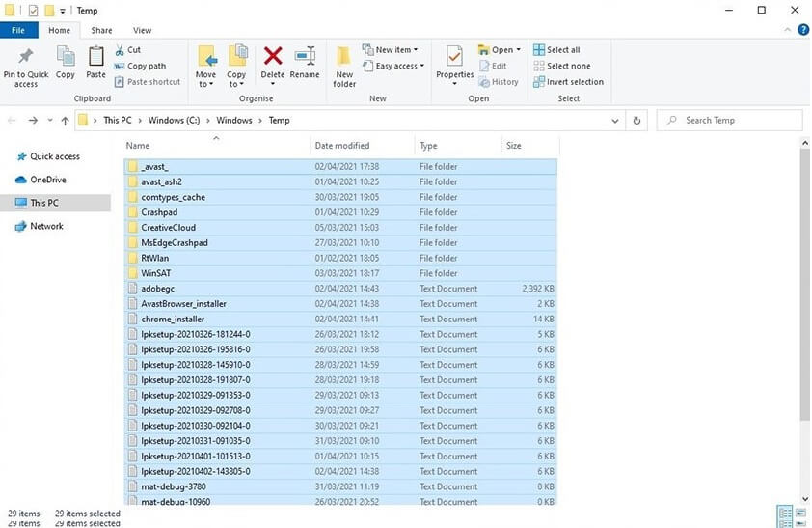Click the Rename icon in Organise group
The height and width of the screenshot is (528, 812).
click(x=305, y=58)
